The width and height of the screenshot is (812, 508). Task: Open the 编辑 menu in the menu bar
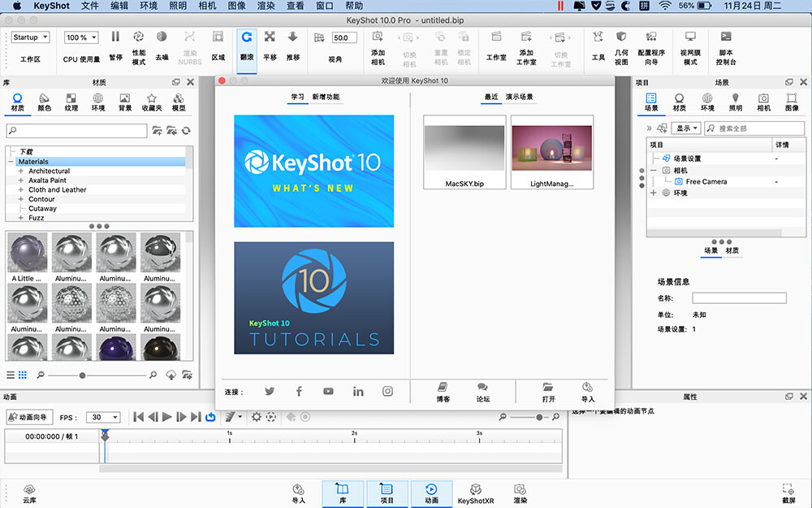click(119, 6)
